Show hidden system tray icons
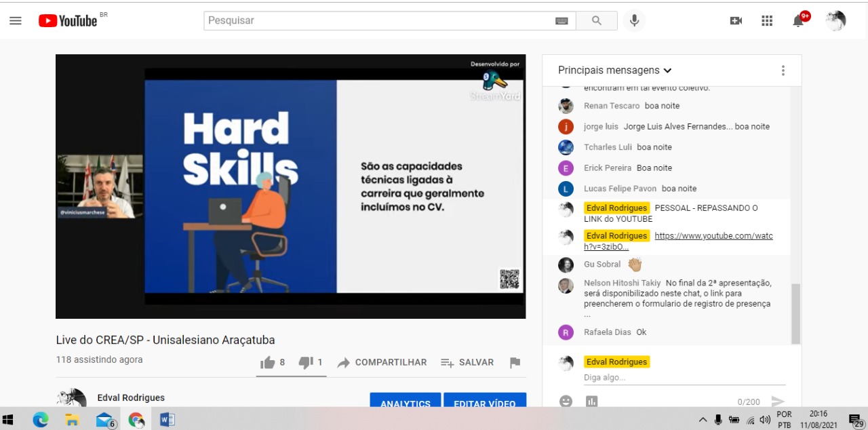 pos(703,420)
